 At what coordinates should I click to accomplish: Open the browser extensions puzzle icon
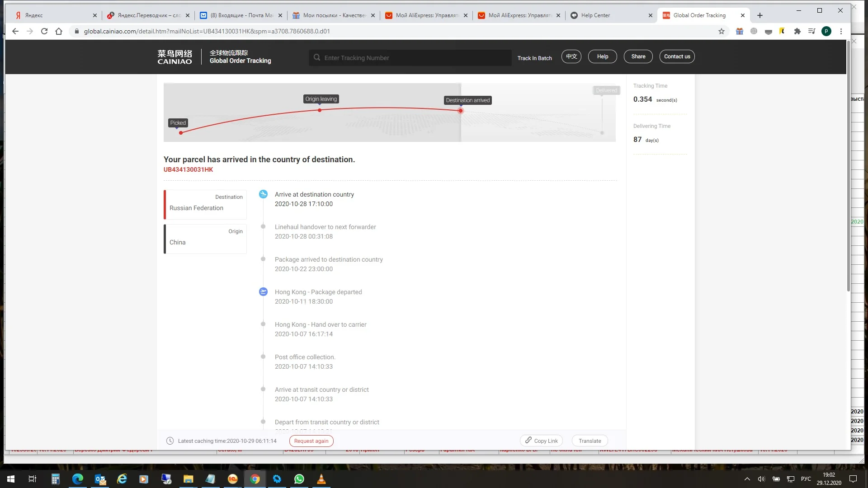point(797,31)
